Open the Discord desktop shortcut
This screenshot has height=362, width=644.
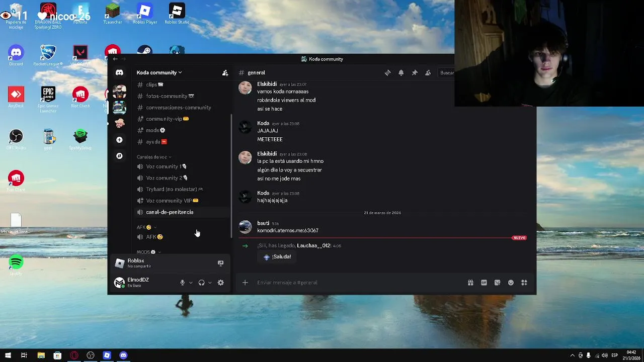coord(16,55)
